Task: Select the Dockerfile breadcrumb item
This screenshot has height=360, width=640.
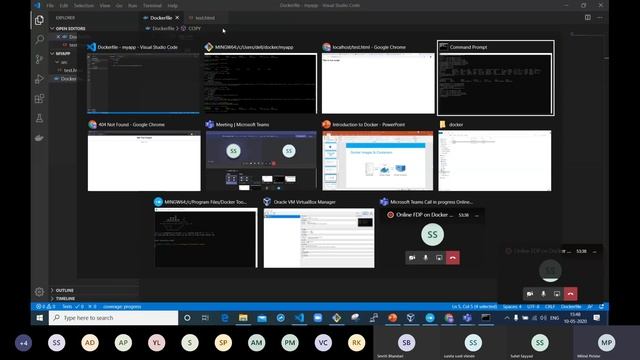Action: (163, 28)
